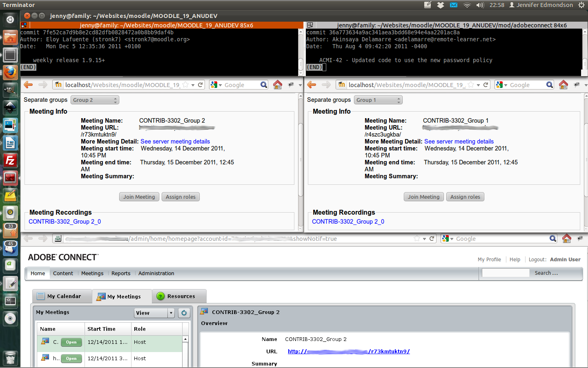Image resolution: width=588 pixels, height=368 pixels.
Task: Open the Reports menu in Adobe Connect
Action: 121,273
